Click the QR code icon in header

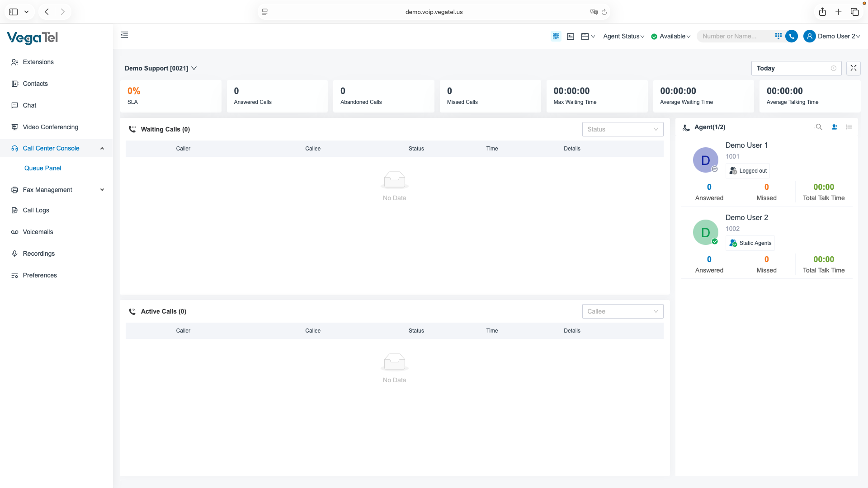click(556, 36)
